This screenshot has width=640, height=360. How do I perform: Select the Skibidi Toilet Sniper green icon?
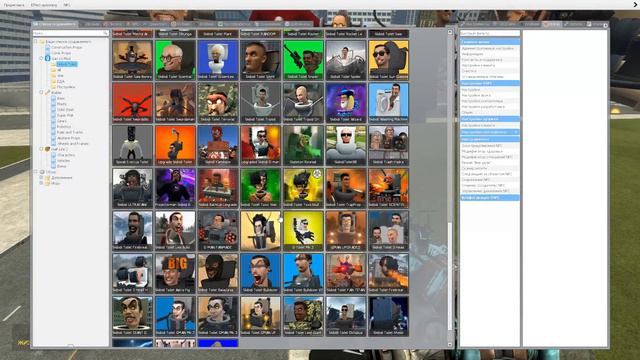303,60
